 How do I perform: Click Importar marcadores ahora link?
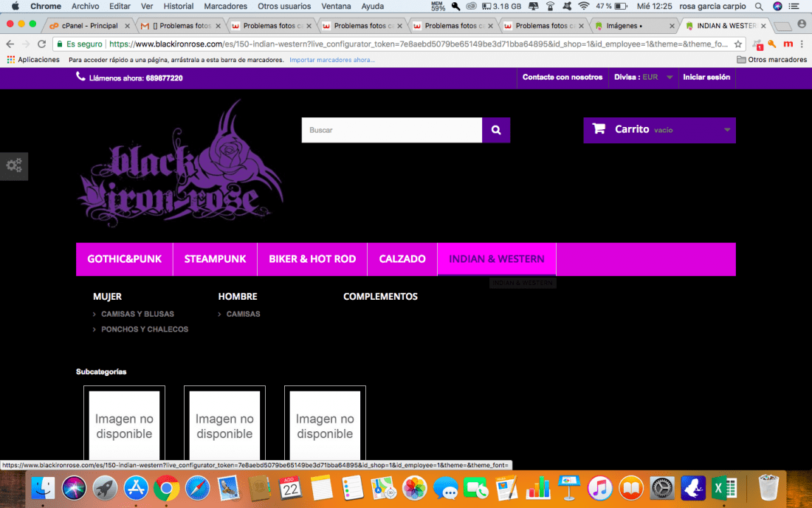[x=332, y=60]
